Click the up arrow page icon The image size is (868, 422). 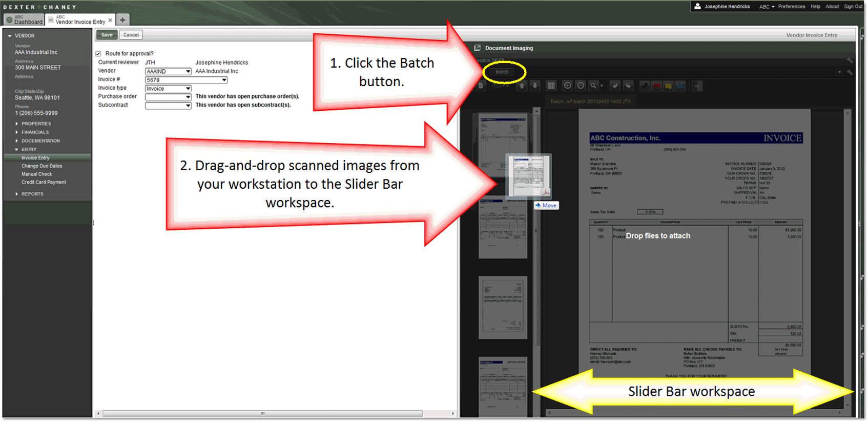click(x=522, y=86)
